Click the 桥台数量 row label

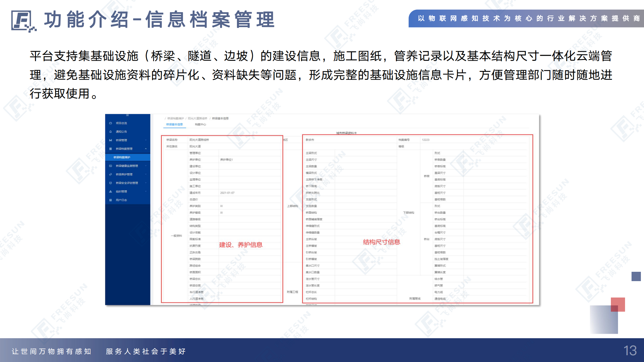point(440,213)
